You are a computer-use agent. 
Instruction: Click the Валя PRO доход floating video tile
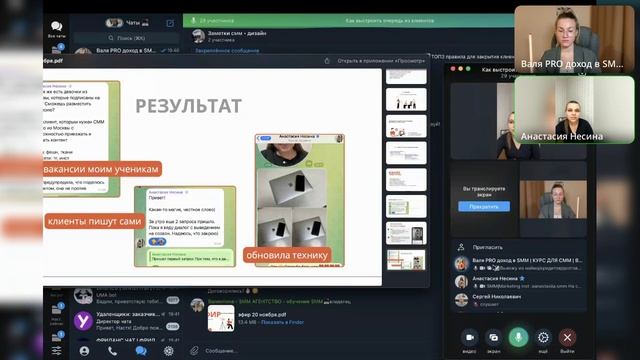(x=575, y=39)
